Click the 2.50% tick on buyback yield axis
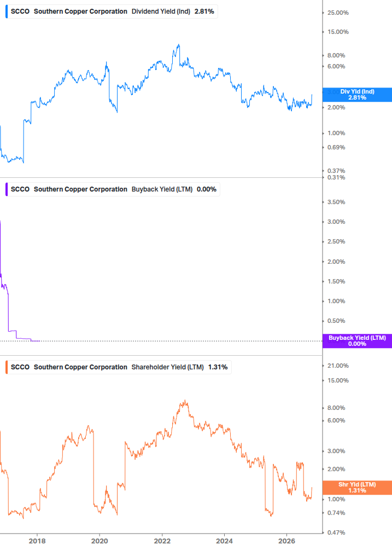This screenshot has width=392, height=550. [336, 242]
